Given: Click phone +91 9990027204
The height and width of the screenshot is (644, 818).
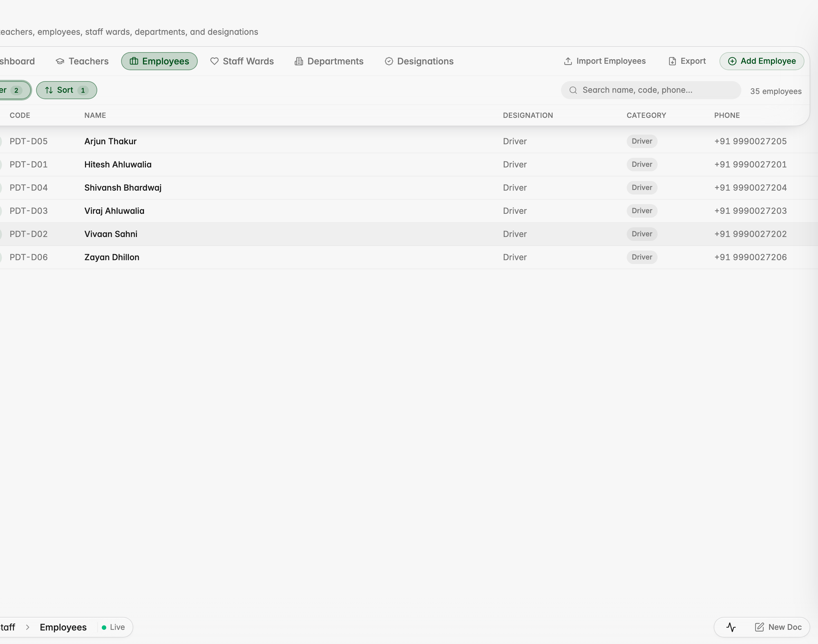Looking at the screenshot, I should pyautogui.click(x=750, y=188).
